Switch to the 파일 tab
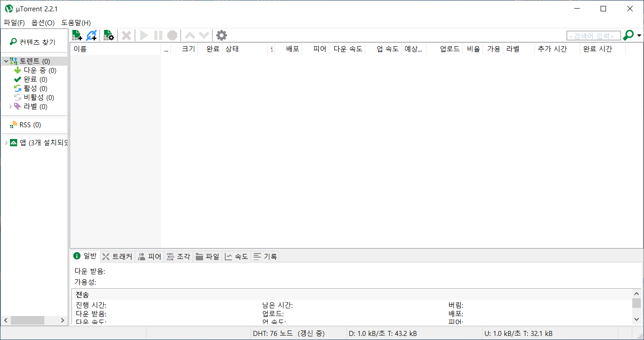 (x=207, y=257)
